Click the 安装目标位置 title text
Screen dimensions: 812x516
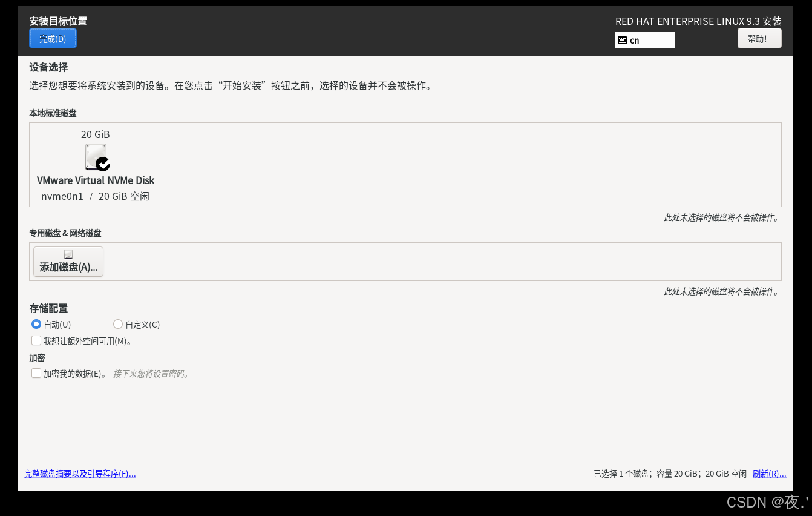[58, 21]
